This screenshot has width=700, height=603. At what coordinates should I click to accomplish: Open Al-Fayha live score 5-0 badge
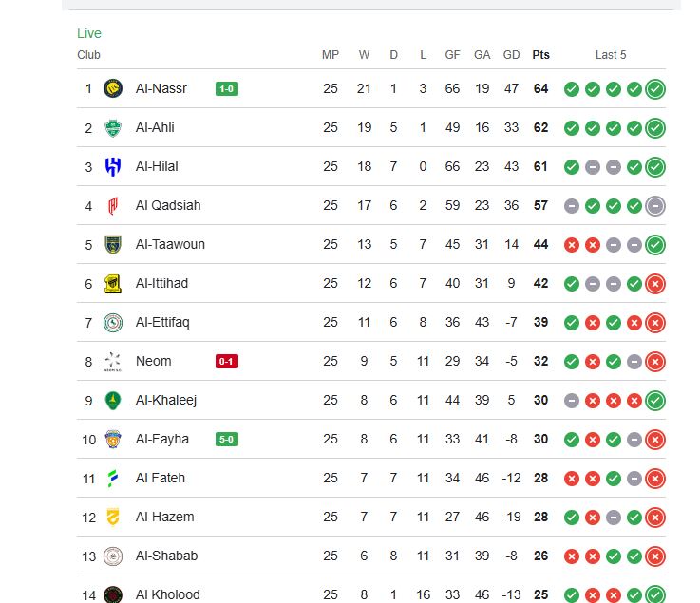click(x=226, y=440)
